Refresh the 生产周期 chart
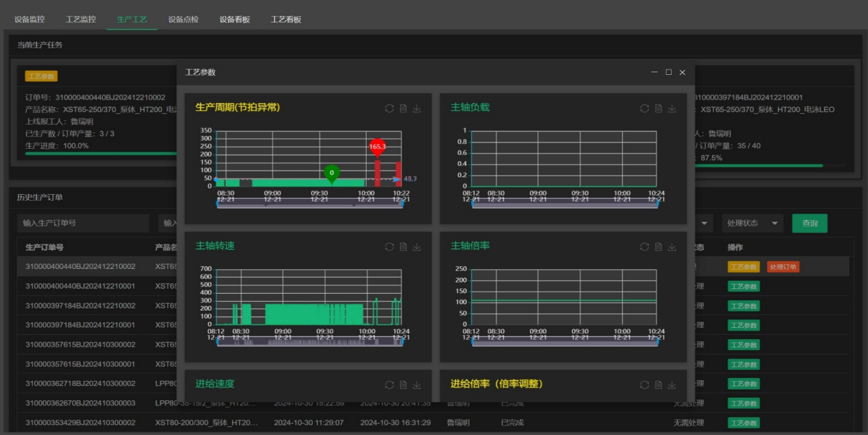Viewport: 868px width, 435px height. coord(389,108)
